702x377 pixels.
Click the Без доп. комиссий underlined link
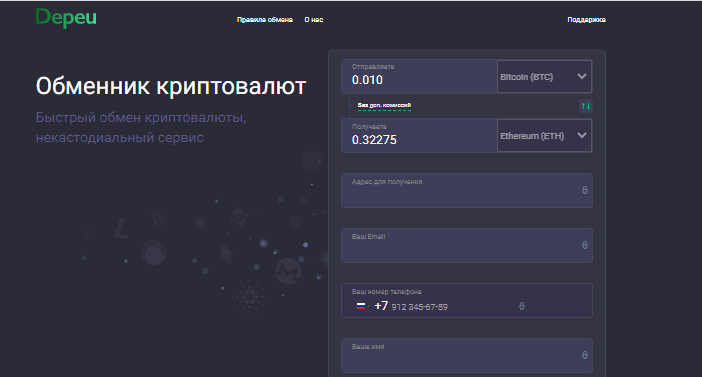384,106
